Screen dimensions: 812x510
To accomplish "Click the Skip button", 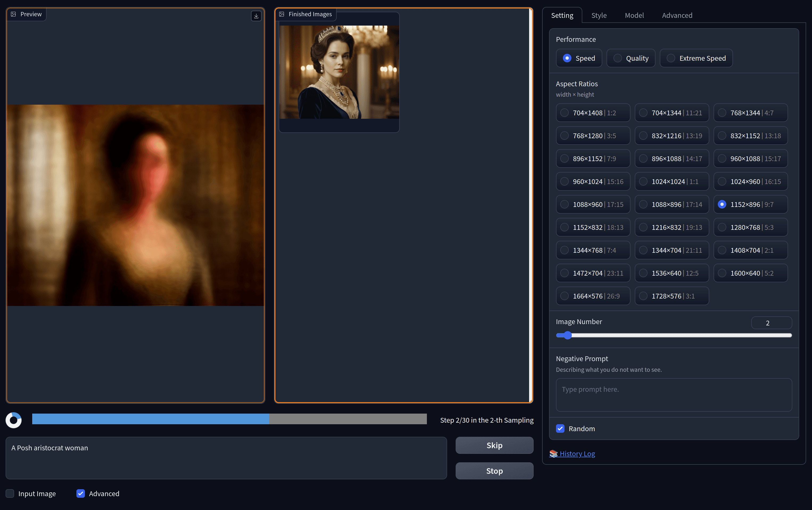I will pyautogui.click(x=494, y=445).
